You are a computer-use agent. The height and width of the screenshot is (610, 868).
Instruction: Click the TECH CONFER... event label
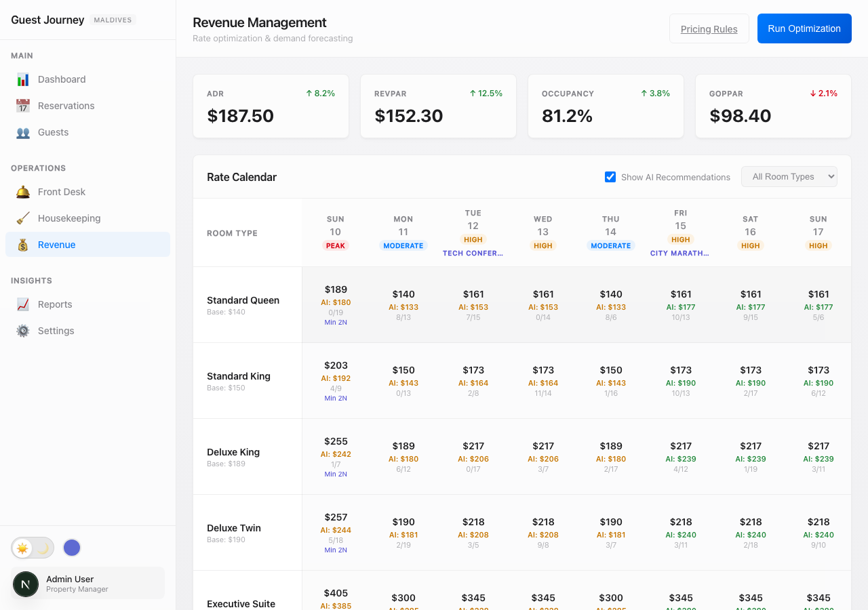473,253
